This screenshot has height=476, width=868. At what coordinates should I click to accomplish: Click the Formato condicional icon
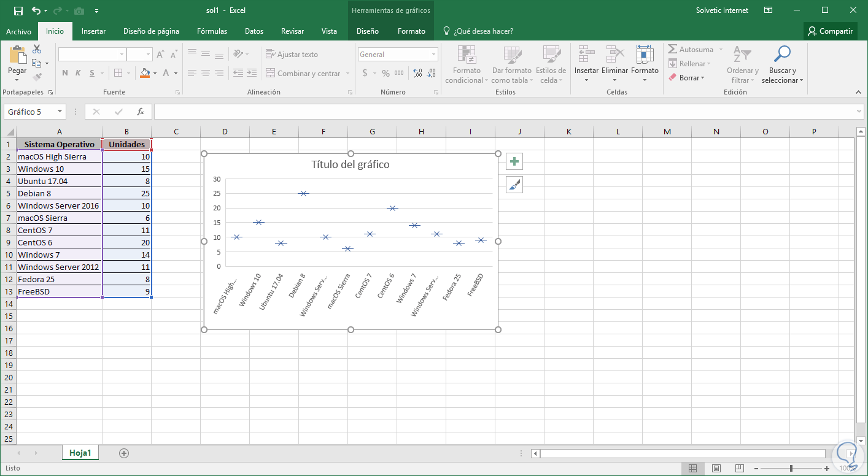click(x=467, y=55)
